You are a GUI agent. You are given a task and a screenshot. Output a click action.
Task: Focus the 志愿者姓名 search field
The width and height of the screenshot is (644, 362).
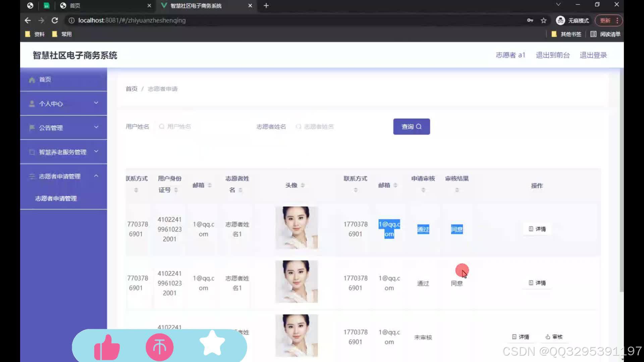(338, 127)
